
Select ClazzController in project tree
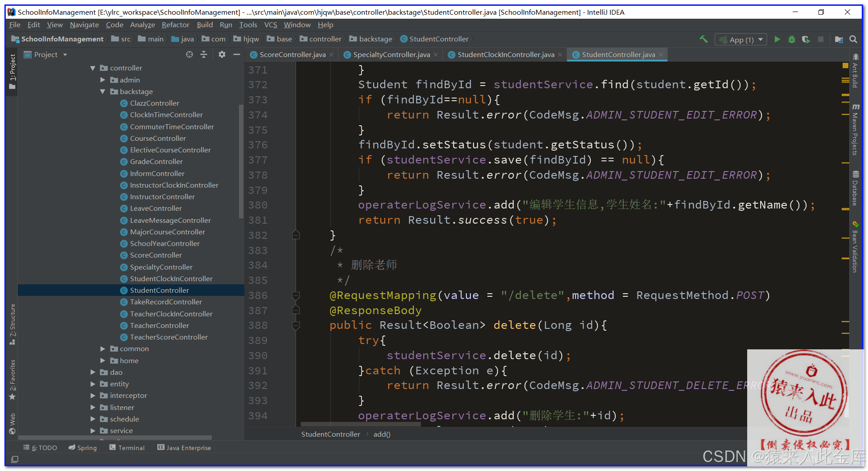[155, 103]
